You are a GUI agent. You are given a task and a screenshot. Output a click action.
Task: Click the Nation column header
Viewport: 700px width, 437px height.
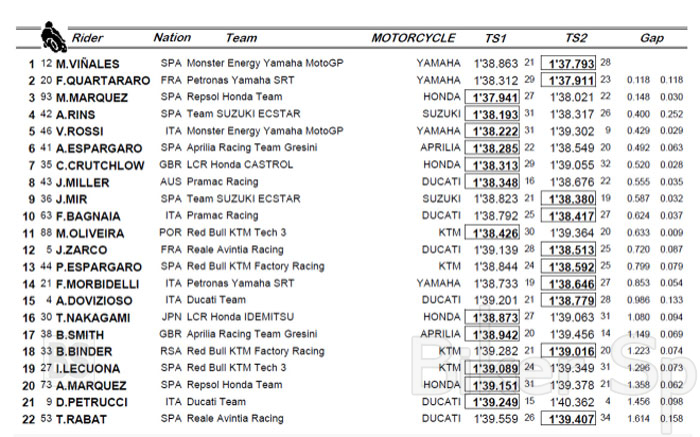click(172, 38)
